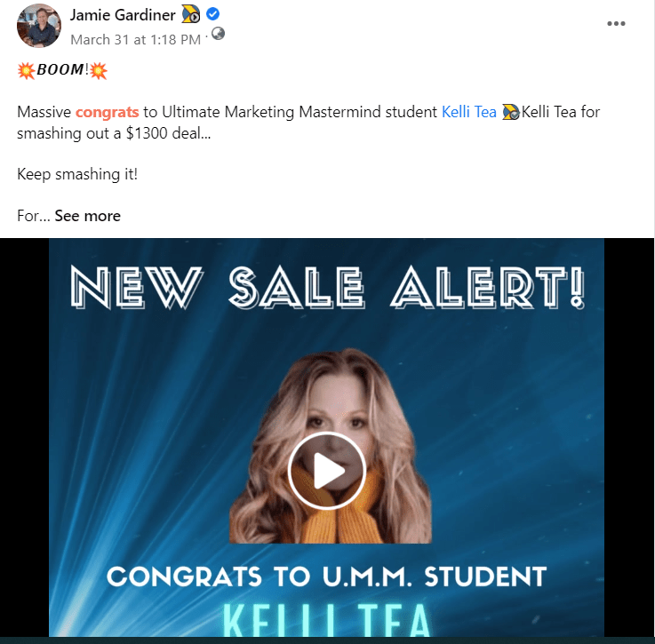Image resolution: width=655 pixels, height=644 pixels.
Task: Expand the post with See more
Action: (x=87, y=216)
